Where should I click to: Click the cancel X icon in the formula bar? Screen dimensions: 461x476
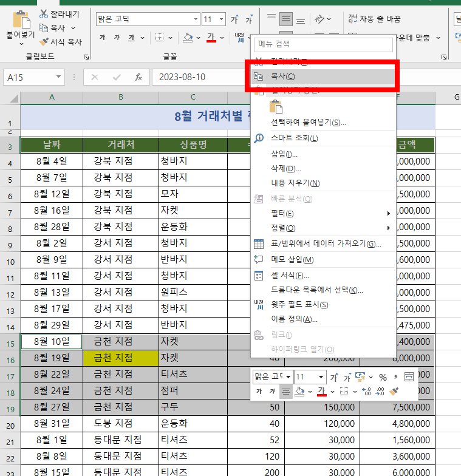(95, 77)
